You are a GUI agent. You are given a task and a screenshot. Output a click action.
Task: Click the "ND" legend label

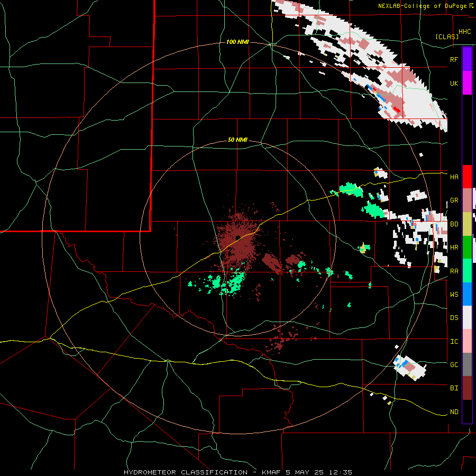tap(454, 412)
